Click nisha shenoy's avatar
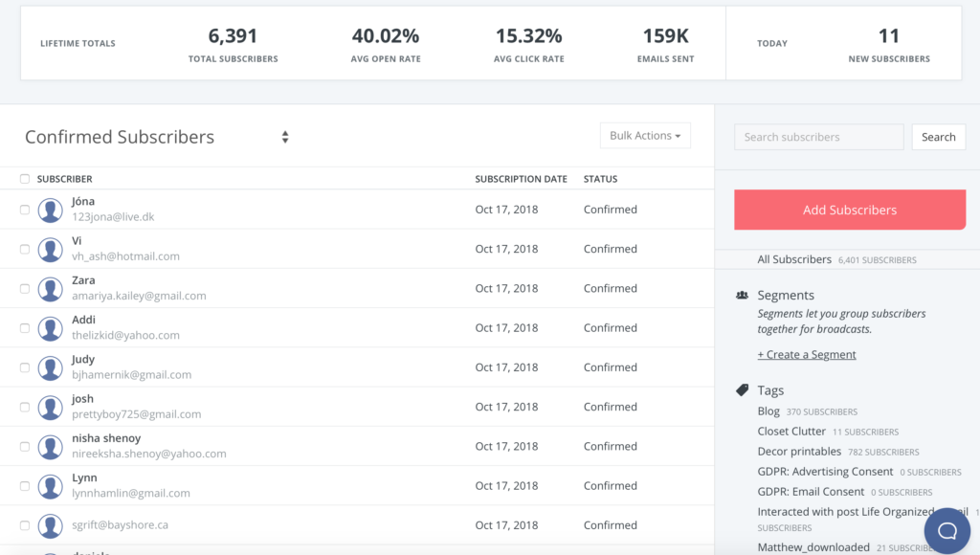Image resolution: width=980 pixels, height=555 pixels. coord(50,445)
